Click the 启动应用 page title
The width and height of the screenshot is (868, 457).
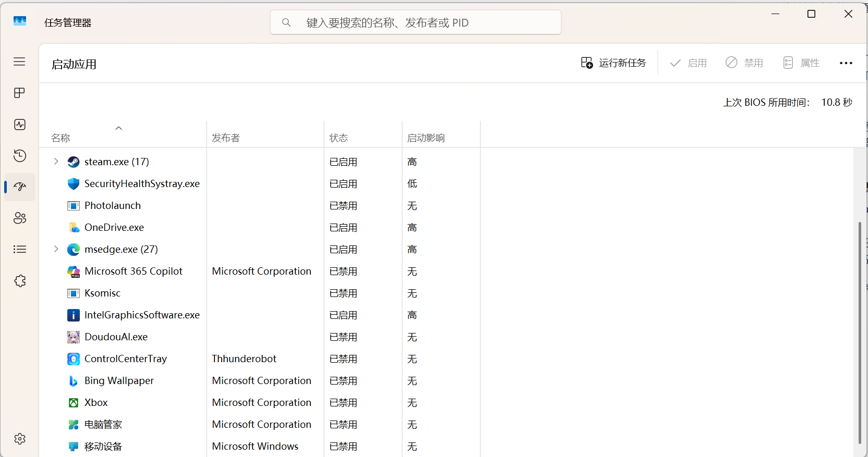click(x=74, y=65)
